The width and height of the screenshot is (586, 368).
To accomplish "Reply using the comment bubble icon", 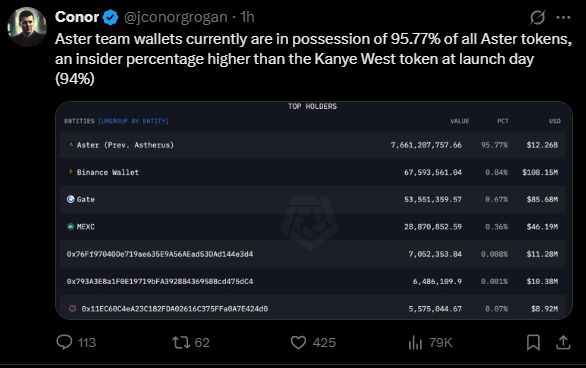I will pos(64,342).
